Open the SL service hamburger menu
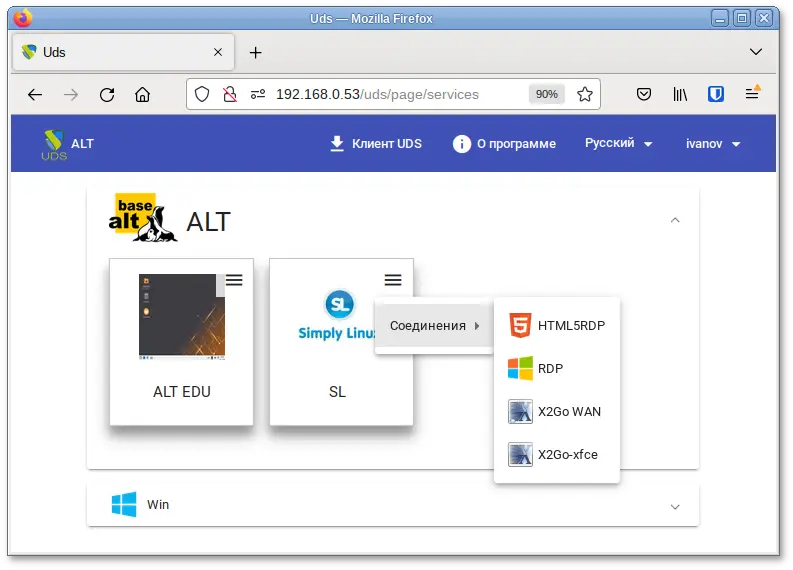The height and width of the screenshot is (570, 793). (393, 281)
